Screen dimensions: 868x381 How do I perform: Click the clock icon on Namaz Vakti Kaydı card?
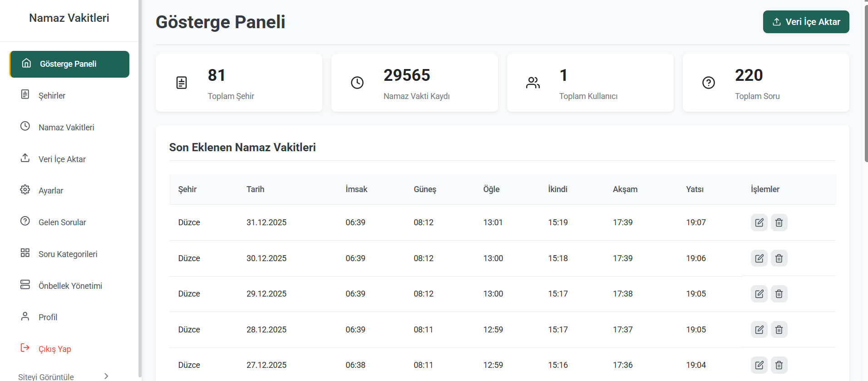pos(357,83)
